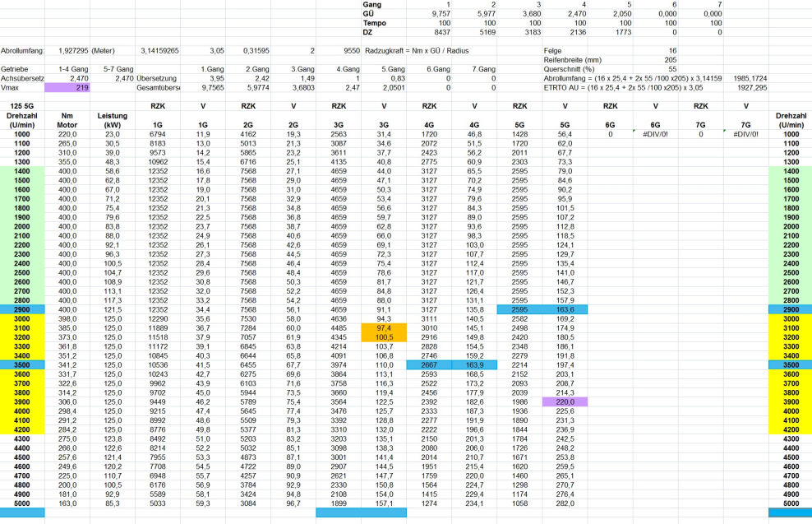812x524 pixels.
Task: Select the Abrollumfang value 1,927295 cell
Action: [67, 51]
